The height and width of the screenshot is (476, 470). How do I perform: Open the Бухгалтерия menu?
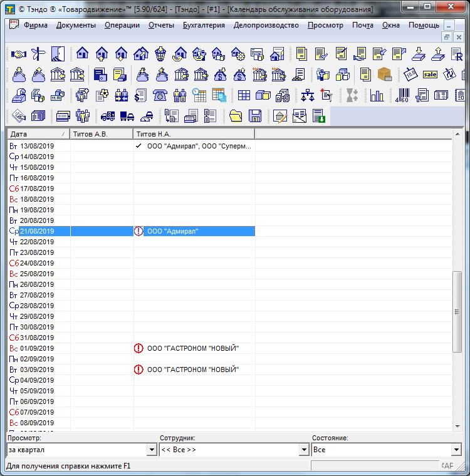[204, 25]
